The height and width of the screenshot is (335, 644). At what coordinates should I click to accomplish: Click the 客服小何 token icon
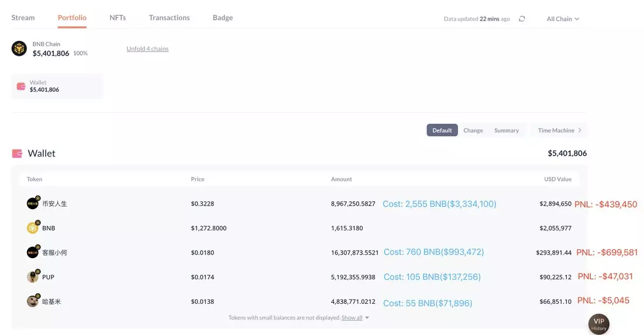[33, 252]
